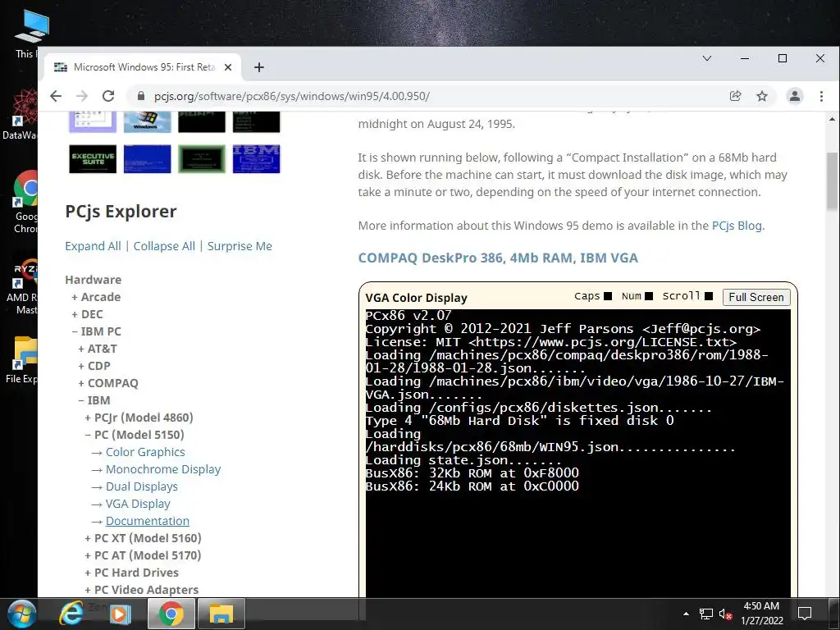This screenshot has height=630, width=840.
Task: Click the page vertical scrollbar thumb
Action: 832,181
